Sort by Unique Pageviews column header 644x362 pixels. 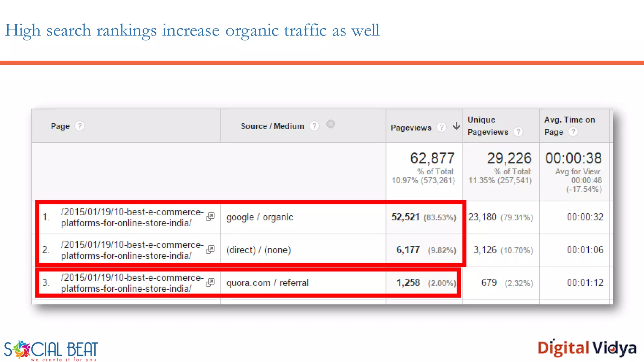(488, 126)
